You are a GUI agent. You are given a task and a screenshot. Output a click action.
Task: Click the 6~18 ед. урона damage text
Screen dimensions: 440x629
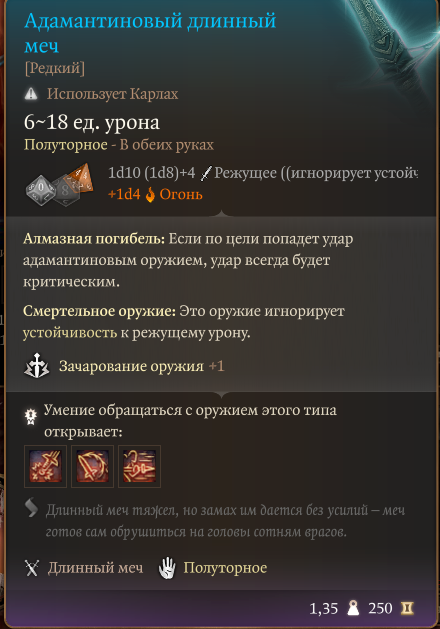point(92,122)
